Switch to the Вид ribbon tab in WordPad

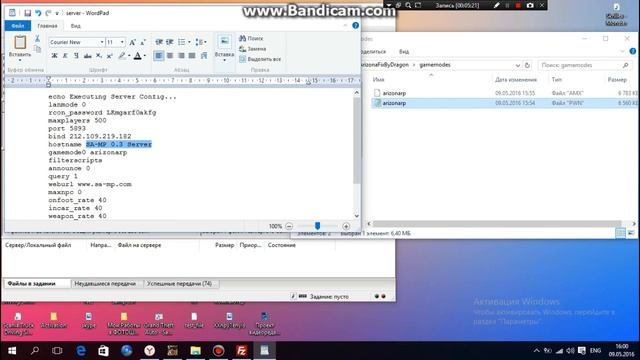click(76, 26)
